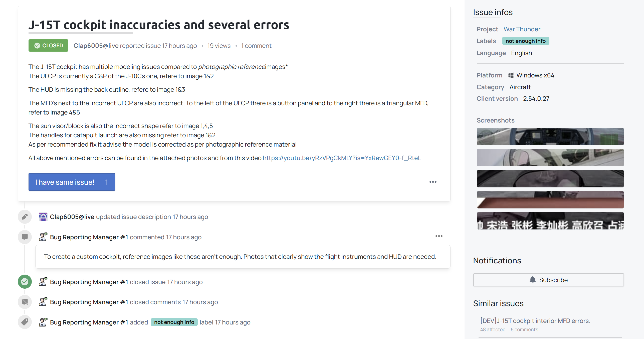This screenshot has width=644, height=339.
Task: Open the War Thunder project link
Action: (x=522, y=29)
